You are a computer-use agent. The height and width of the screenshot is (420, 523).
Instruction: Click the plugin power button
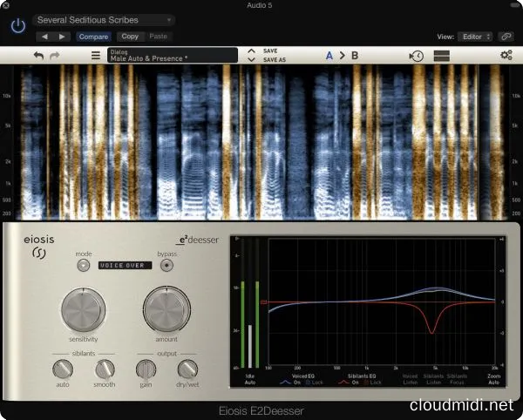[17, 26]
